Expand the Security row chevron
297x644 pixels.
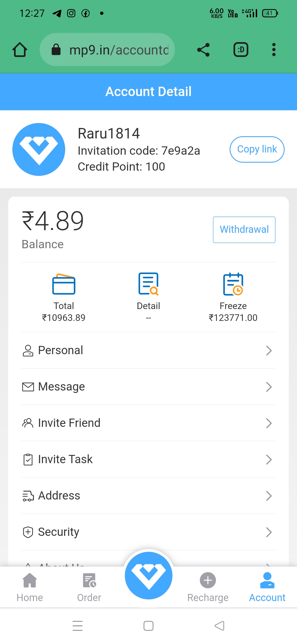point(269,532)
